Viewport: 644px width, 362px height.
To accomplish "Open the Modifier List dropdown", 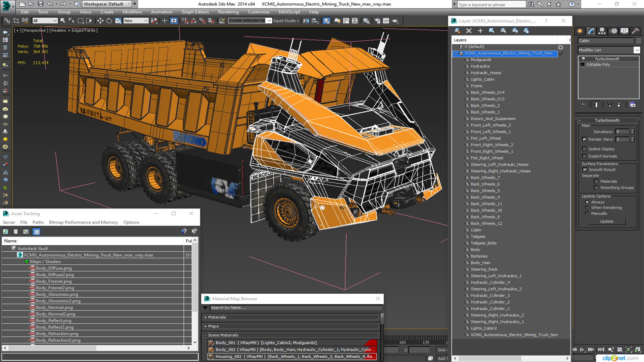I will [x=637, y=50].
